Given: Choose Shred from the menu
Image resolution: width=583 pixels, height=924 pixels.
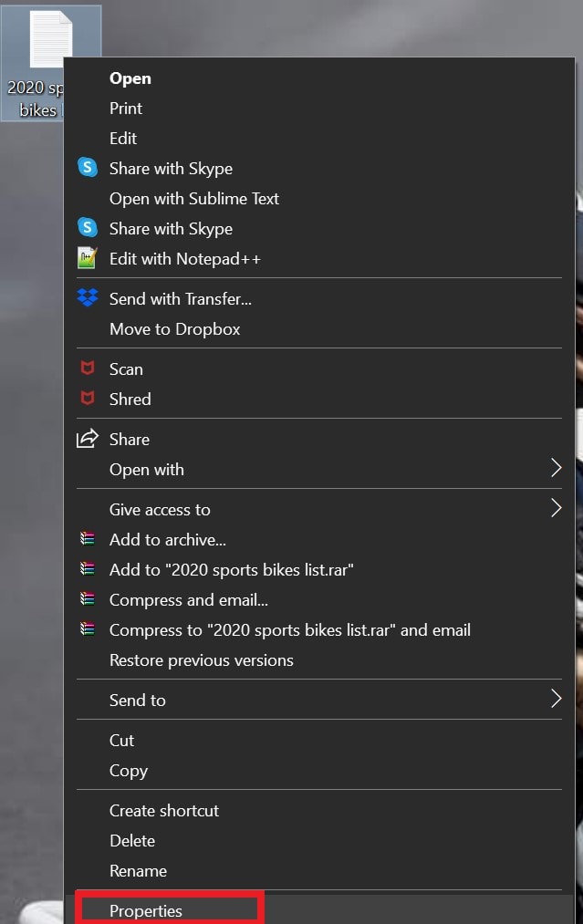Looking at the screenshot, I should click(x=130, y=399).
